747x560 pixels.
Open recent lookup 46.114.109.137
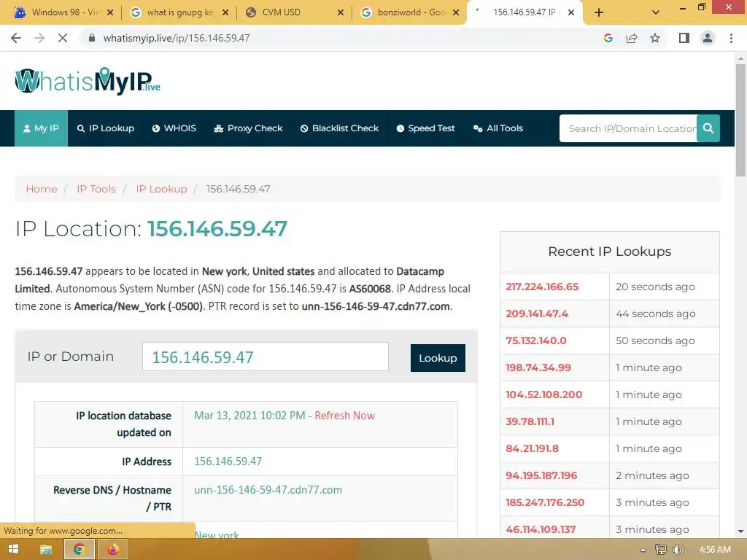[541, 529]
